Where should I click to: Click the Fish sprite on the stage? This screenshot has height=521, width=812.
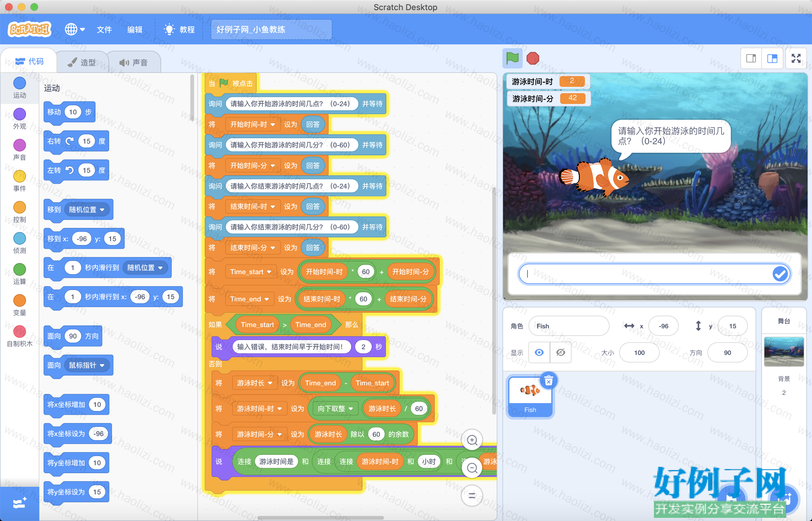tap(594, 177)
